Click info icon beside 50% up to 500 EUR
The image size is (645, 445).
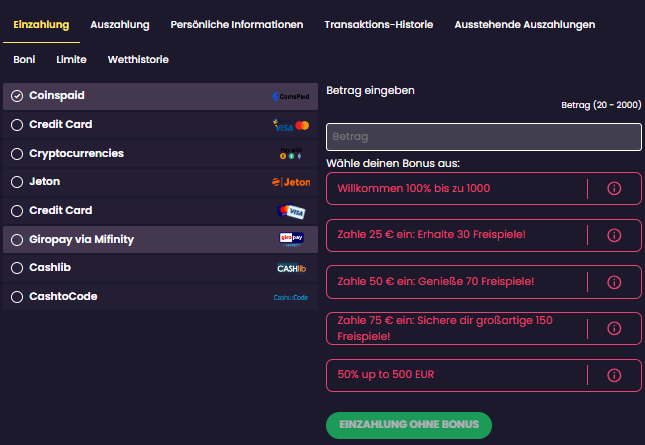pyautogui.click(x=614, y=375)
